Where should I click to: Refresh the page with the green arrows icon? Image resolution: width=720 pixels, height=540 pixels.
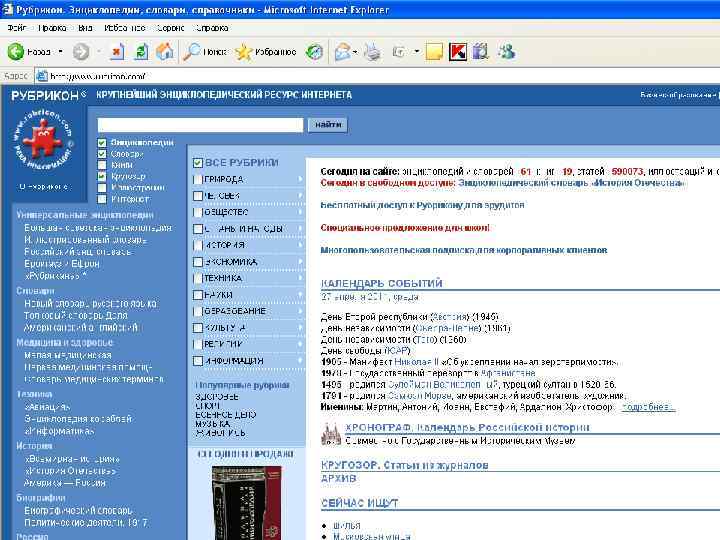tap(141, 51)
